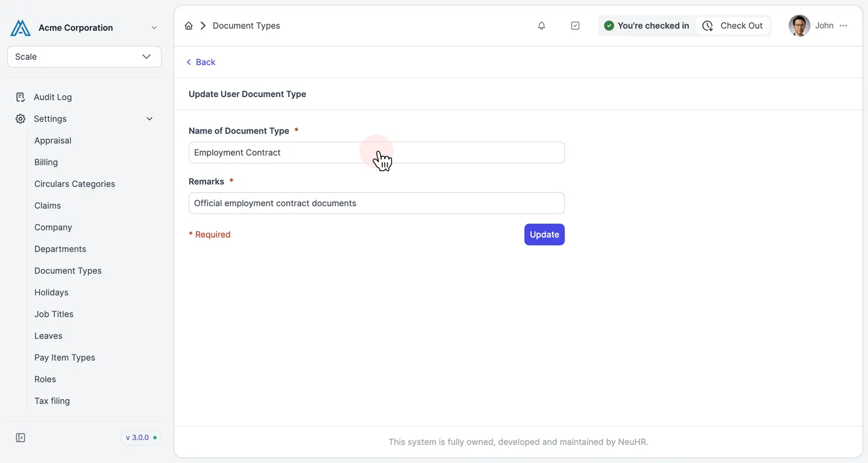Open Audit Log in the sidebar
This screenshot has height=463, width=868.
coord(52,97)
